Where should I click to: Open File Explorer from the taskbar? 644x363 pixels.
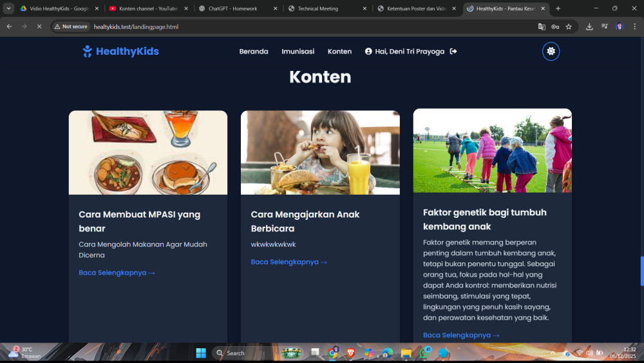click(406, 353)
